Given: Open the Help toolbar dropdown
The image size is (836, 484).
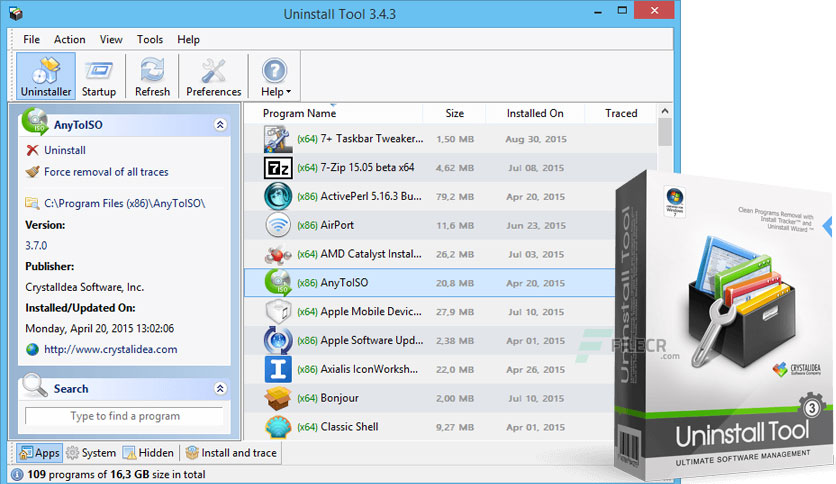Looking at the screenshot, I should [275, 76].
